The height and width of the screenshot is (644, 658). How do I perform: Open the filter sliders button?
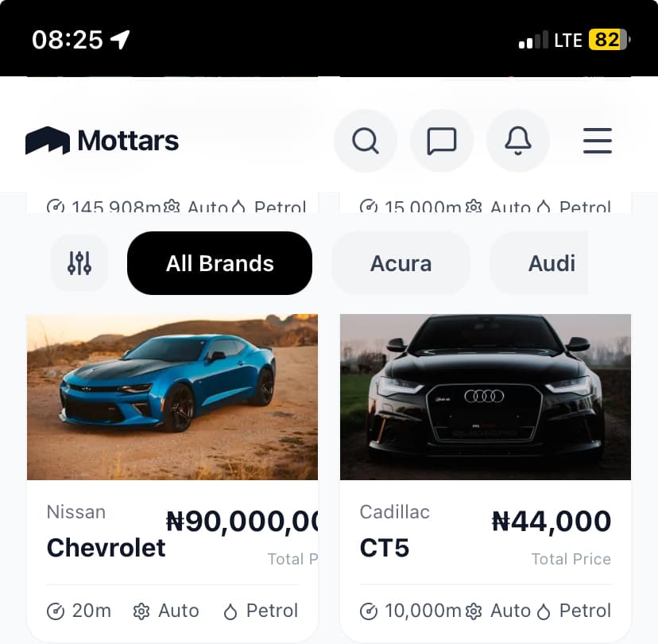pos(79,263)
